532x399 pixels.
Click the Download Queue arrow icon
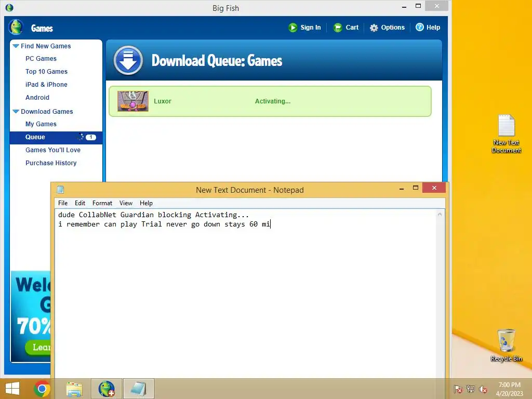tap(128, 60)
